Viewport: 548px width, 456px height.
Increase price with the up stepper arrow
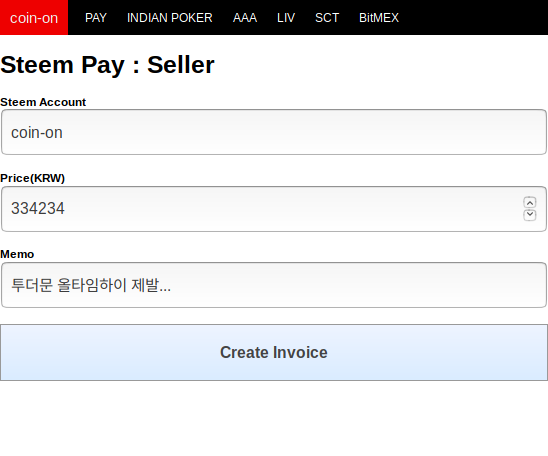point(530,202)
